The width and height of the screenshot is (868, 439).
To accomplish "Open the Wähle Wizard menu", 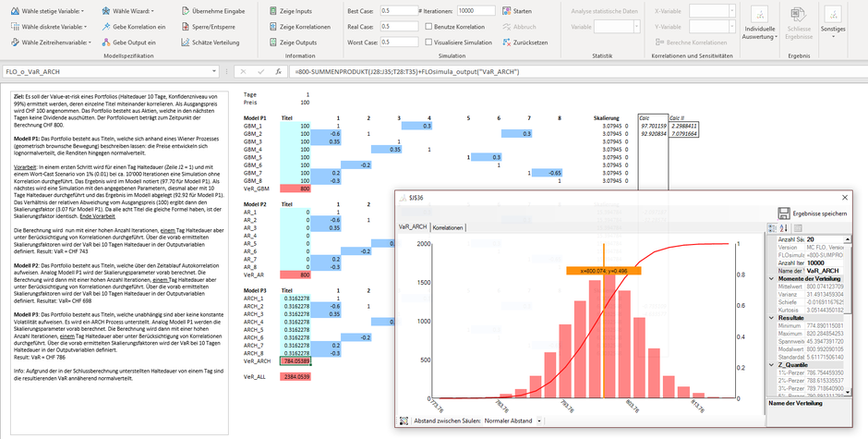I will tap(127, 11).
